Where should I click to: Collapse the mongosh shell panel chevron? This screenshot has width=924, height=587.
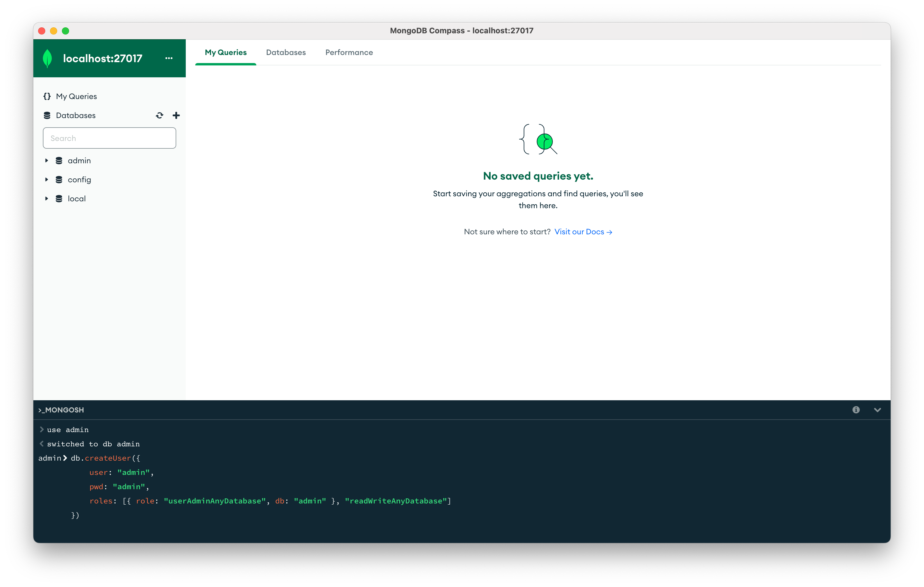[877, 409]
